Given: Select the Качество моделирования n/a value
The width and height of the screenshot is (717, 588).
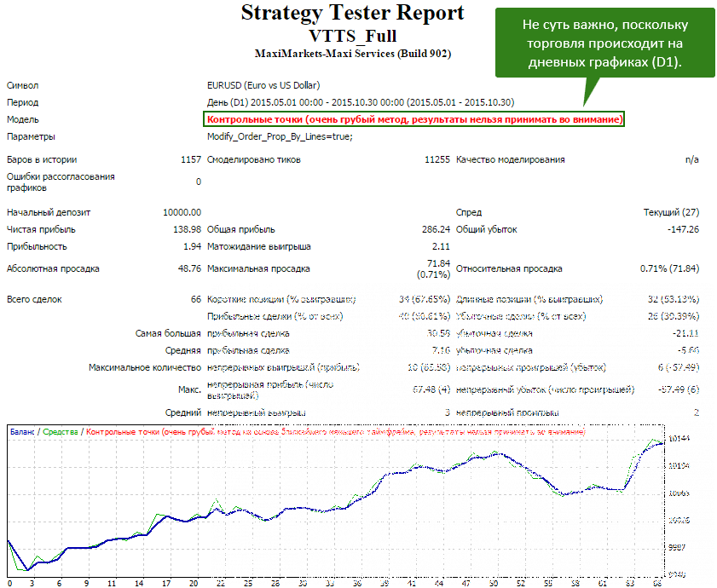Looking at the screenshot, I should [x=691, y=159].
